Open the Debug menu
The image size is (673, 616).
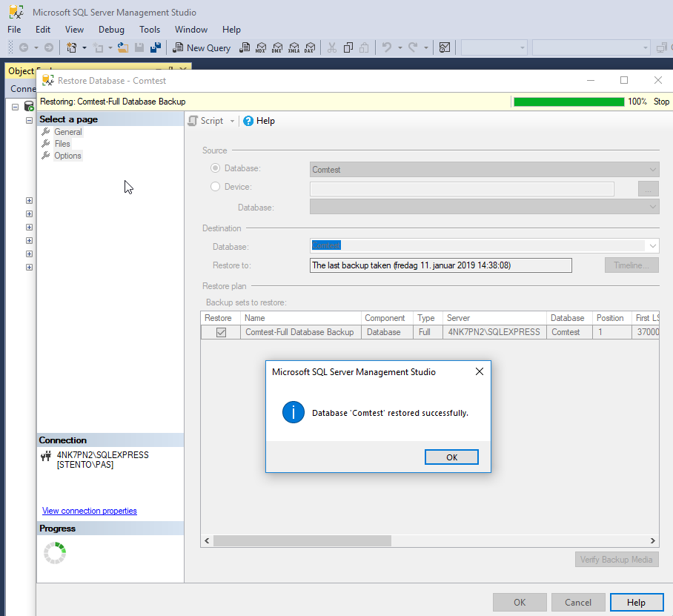[x=111, y=30]
